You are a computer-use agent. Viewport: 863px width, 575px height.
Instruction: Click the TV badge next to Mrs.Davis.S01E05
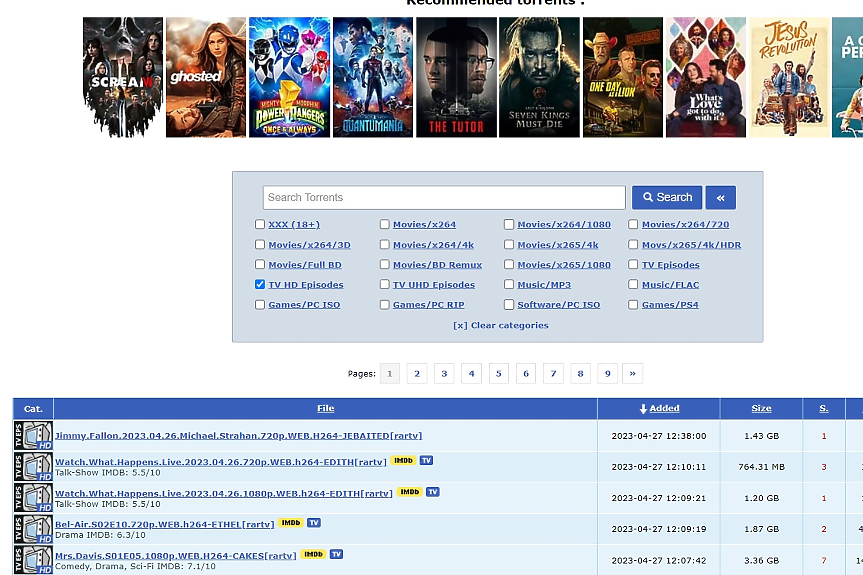pos(336,554)
